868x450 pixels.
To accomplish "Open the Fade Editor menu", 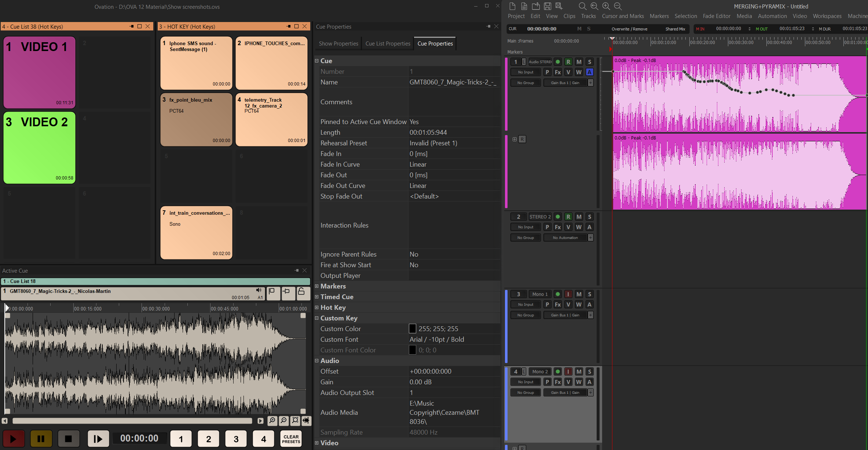I will pos(716,16).
